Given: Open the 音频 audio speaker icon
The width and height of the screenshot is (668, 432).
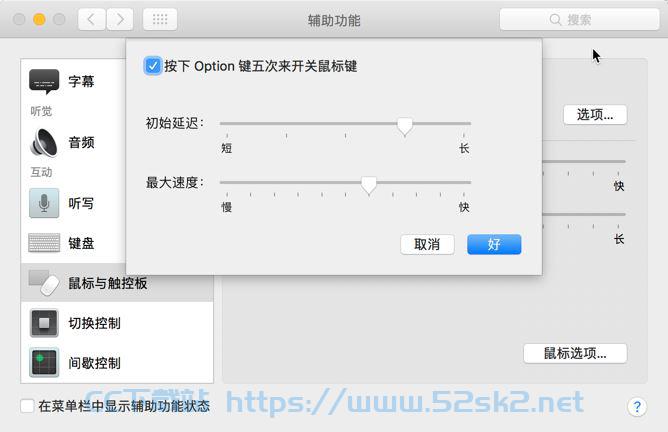Looking at the screenshot, I should (x=44, y=142).
